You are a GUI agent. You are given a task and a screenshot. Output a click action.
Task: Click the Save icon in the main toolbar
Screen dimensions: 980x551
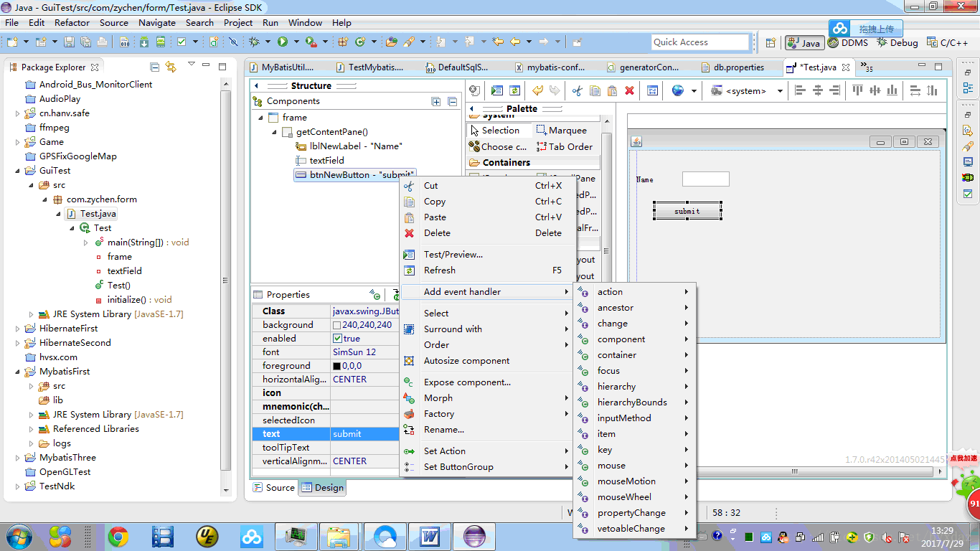pyautogui.click(x=70, y=42)
